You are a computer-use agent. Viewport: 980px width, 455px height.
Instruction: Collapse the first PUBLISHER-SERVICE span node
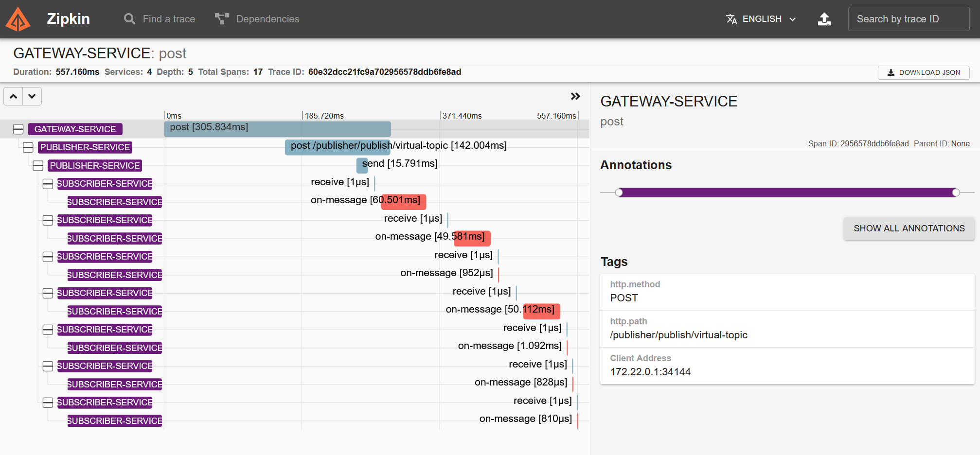point(28,147)
